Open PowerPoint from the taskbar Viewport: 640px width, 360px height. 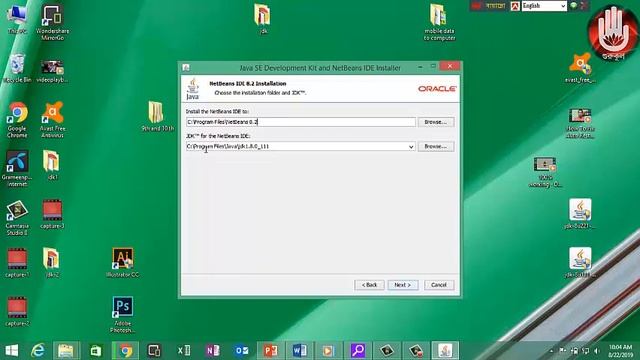pos(271,351)
